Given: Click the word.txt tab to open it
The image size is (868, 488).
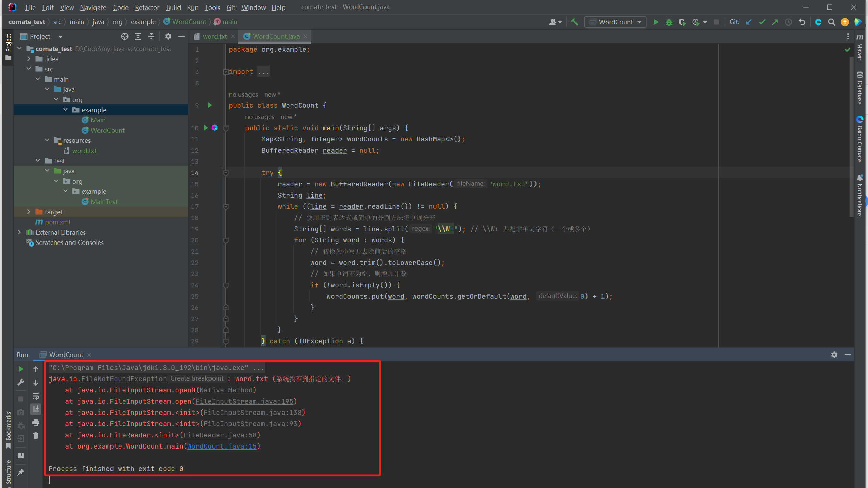Looking at the screenshot, I should (213, 36).
